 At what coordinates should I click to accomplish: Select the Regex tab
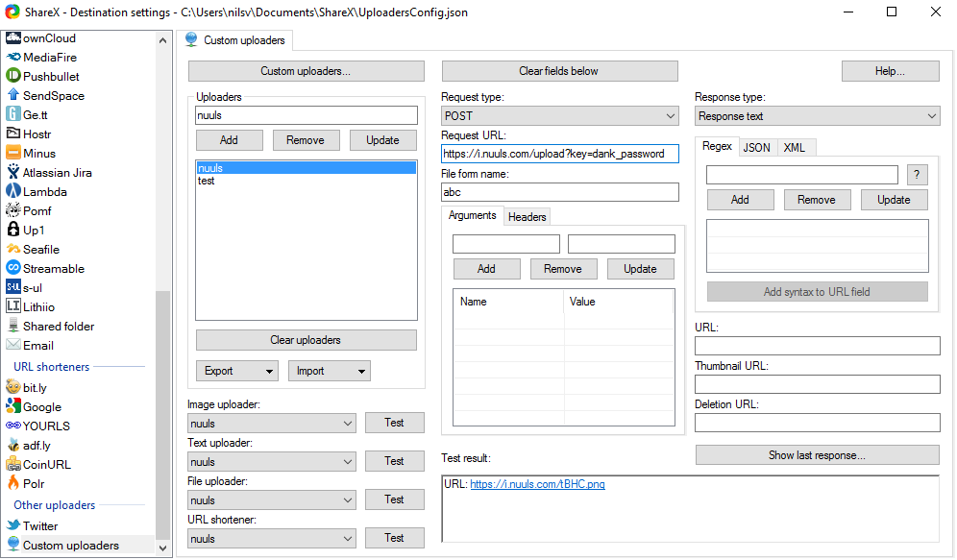717,146
